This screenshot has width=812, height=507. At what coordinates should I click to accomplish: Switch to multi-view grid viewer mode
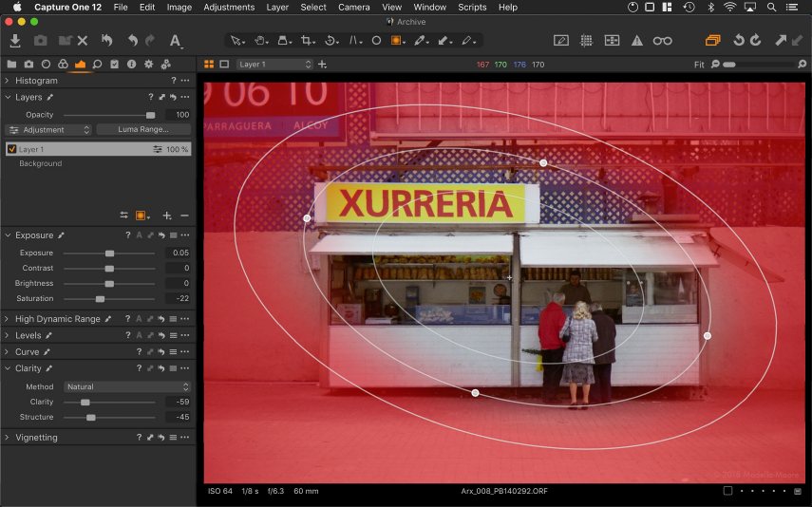pos(209,65)
